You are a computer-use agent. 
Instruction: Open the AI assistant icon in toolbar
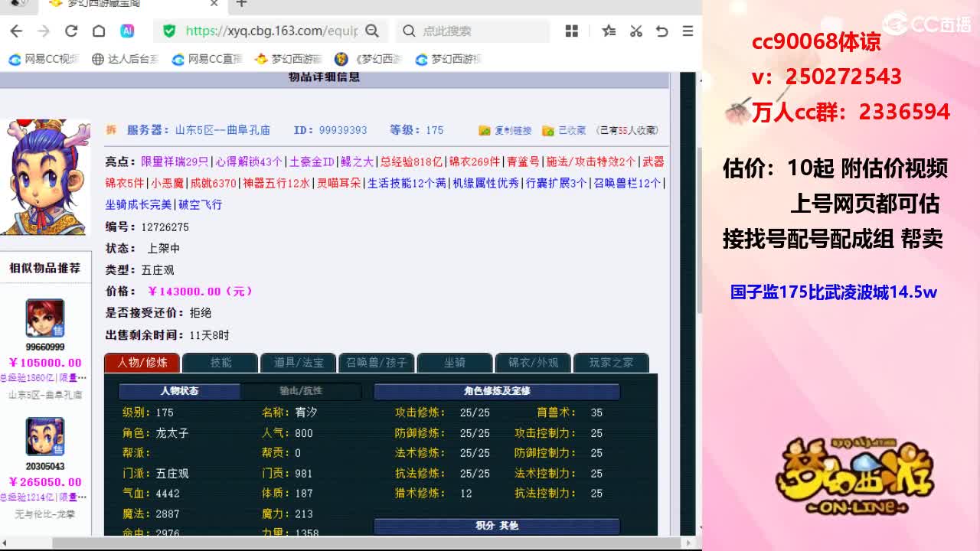(127, 31)
